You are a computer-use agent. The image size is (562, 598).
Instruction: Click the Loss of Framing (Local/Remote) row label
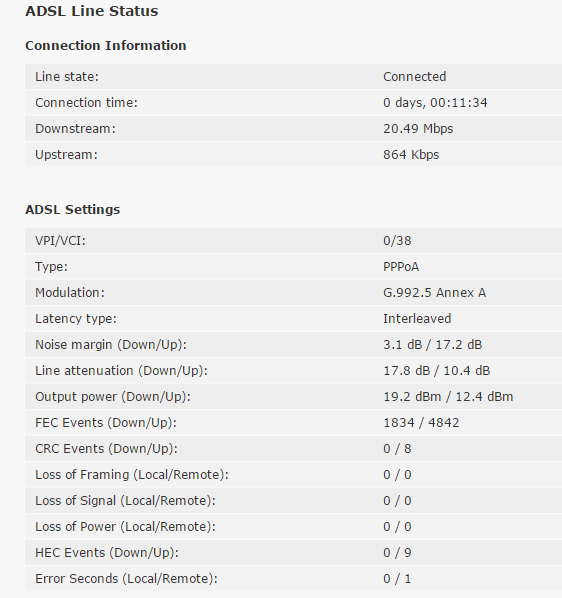[132, 475]
